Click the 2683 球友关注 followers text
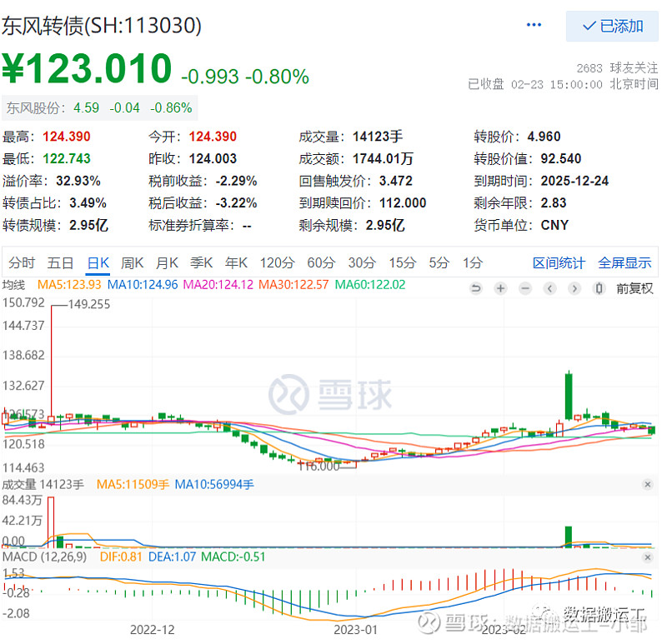Viewport: 667px width, 644px height. 617,67
